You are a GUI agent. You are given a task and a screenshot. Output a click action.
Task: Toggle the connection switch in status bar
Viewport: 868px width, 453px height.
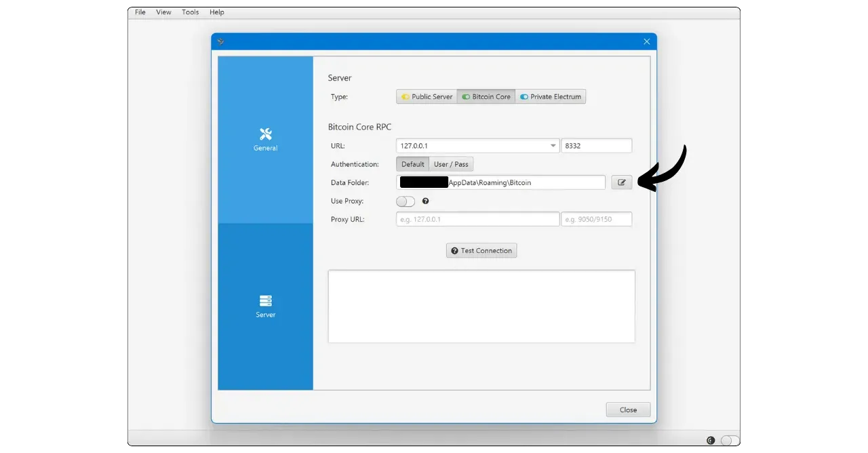pos(729,440)
